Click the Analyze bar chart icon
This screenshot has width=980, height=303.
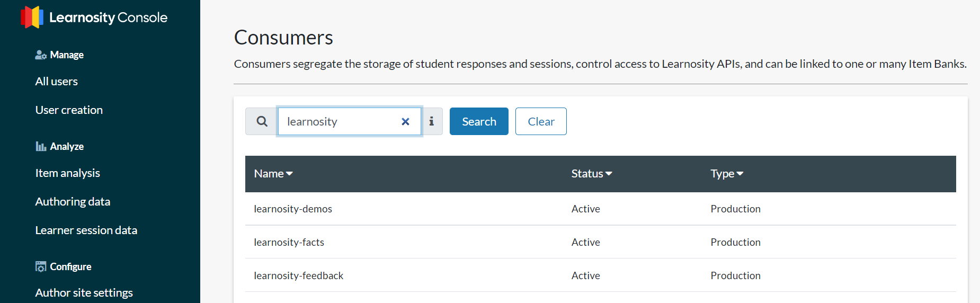coord(41,146)
